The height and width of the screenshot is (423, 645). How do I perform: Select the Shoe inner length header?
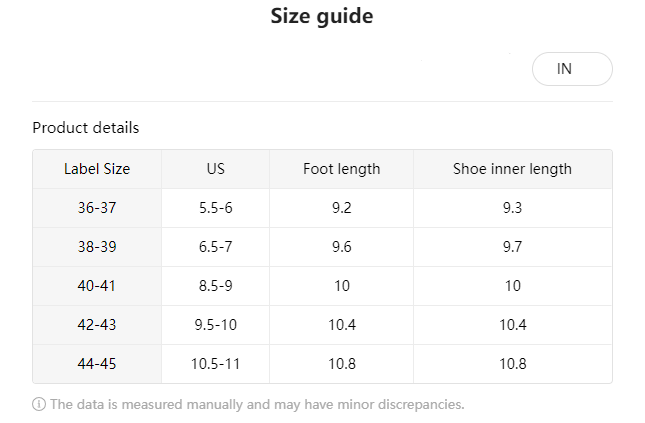coord(512,169)
